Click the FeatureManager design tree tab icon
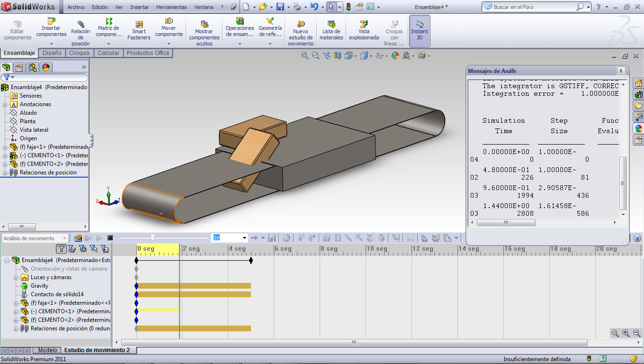This screenshot has width=644, height=364. point(6,67)
